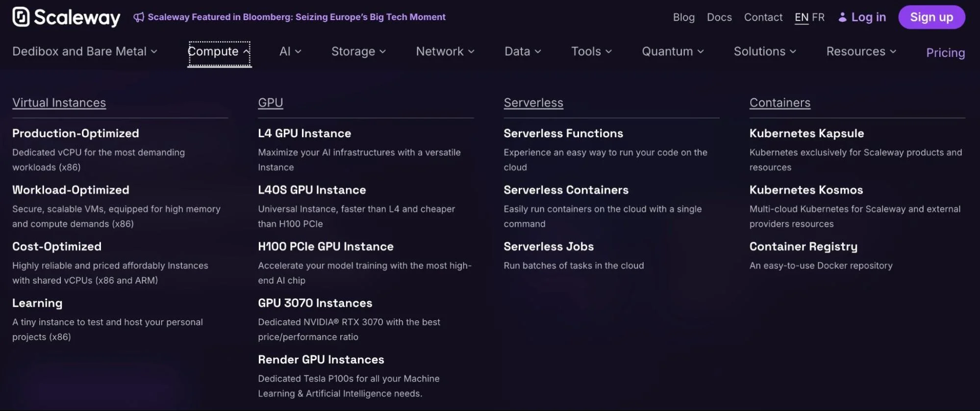This screenshot has height=411, width=980.
Task: Open the GPU heading link
Action: click(271, 103)
